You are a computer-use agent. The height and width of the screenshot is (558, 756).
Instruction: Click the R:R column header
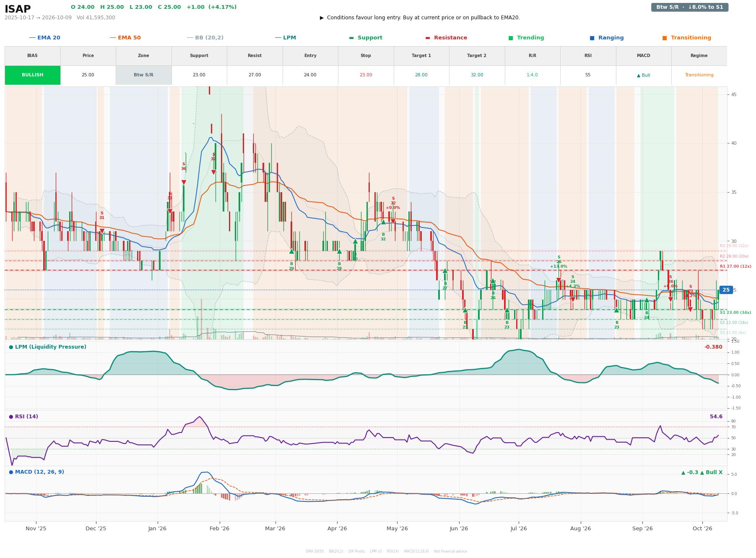click(532, 56)
